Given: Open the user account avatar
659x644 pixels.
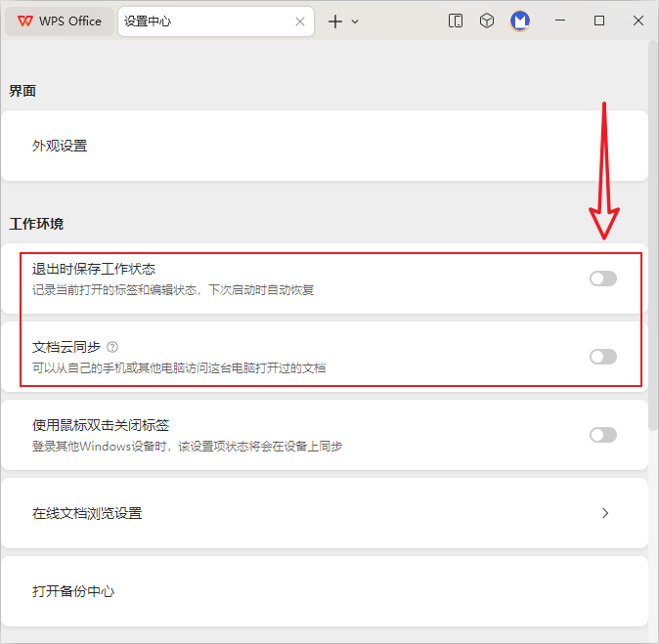Looking at the screenshot, I should tap(520, 21).
